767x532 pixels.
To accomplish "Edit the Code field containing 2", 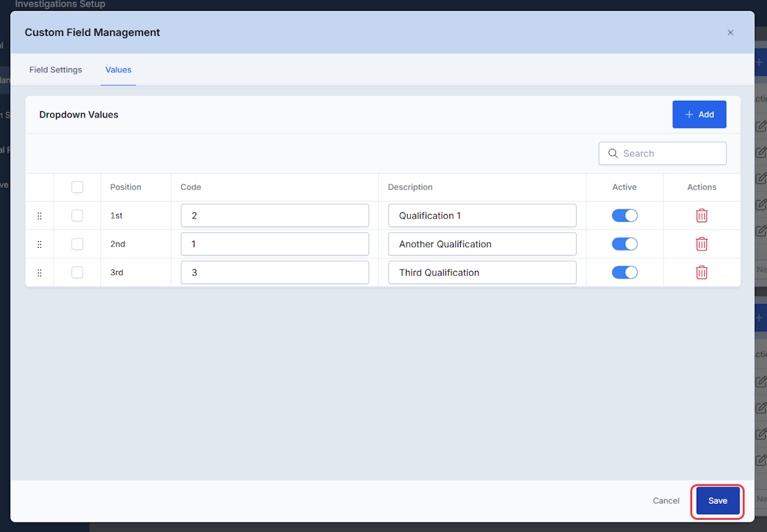I will click(275, 216).
